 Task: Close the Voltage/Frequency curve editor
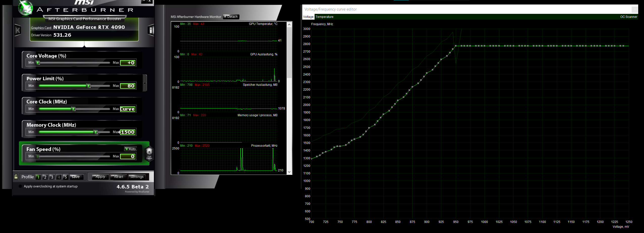point(635,9)
